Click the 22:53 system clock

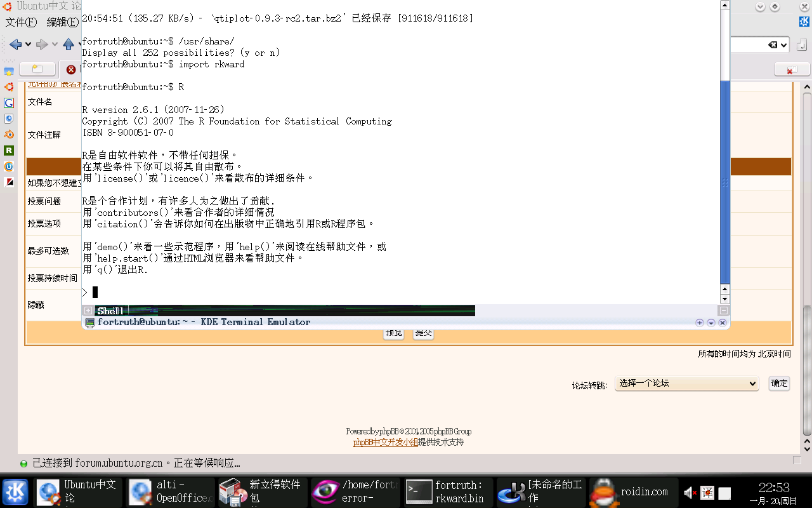tap(774, 488)
